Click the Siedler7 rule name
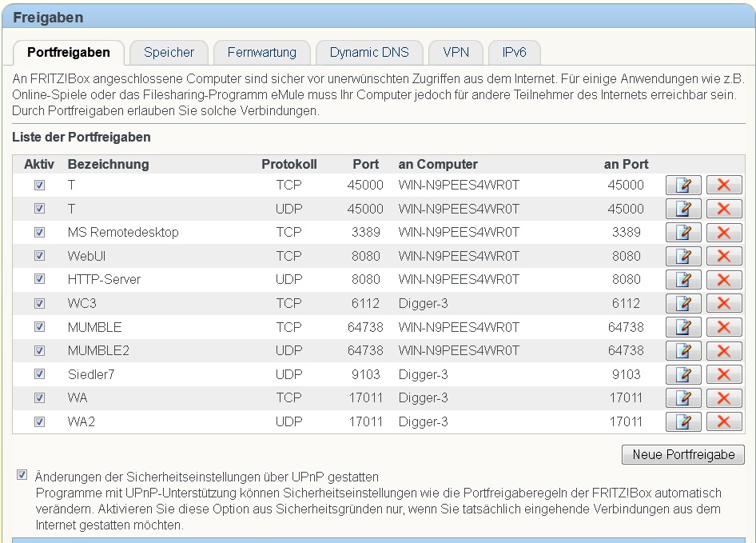Screen dimensions: 756x543 (x=91, y=374)
